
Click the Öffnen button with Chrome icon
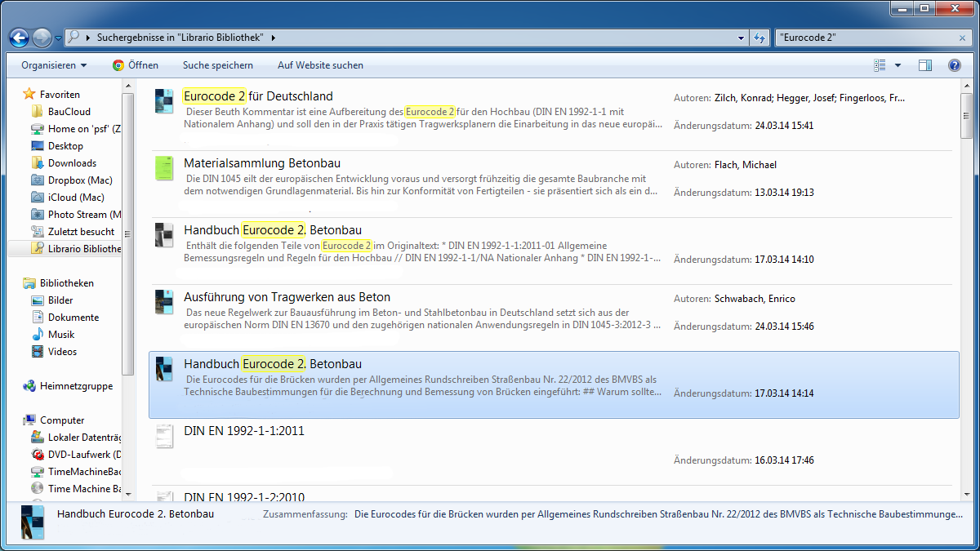tap(136, 65)
